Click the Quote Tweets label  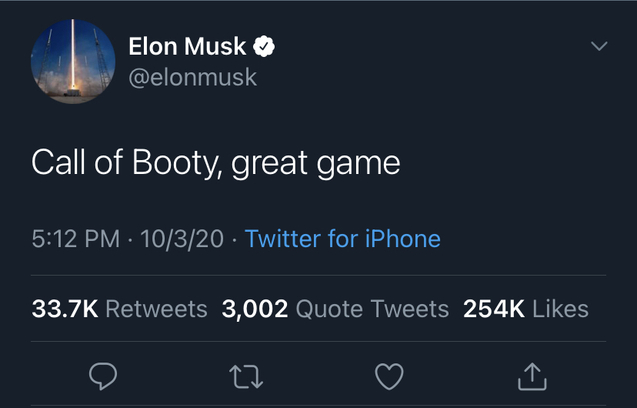372,309
